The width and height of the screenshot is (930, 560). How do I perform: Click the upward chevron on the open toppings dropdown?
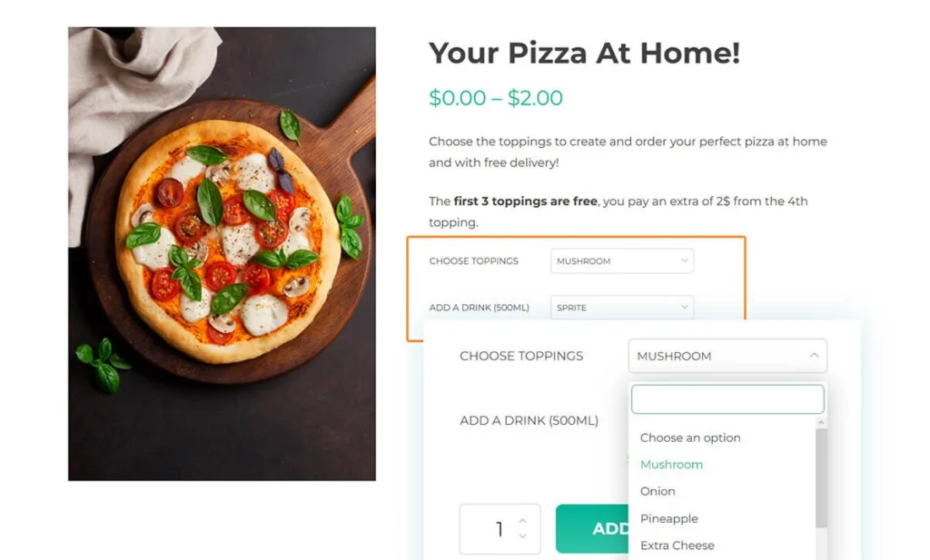[x=815, y=355]
